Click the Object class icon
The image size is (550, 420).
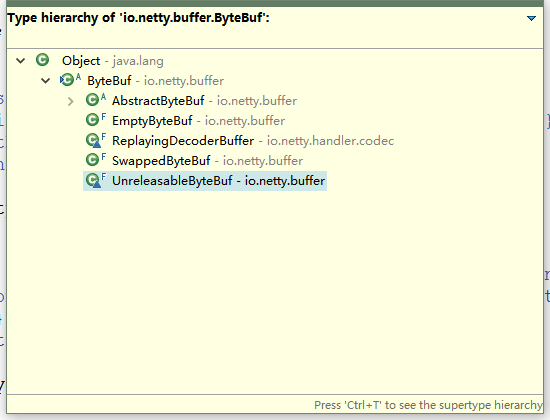(x=42, y=60)
